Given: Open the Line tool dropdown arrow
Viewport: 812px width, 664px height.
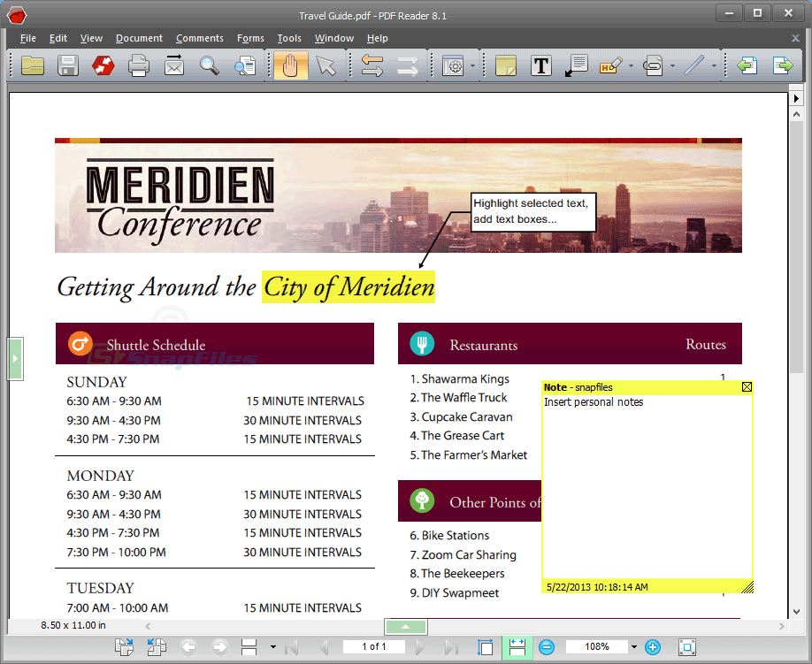Looking at the screenshot, I should tap(714, 65).
